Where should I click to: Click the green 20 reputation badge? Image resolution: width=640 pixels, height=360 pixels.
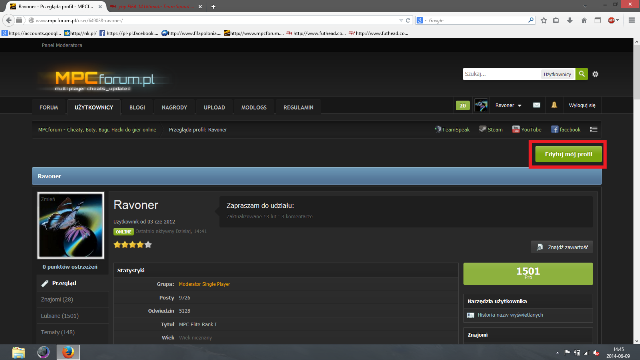pos(463,106)
